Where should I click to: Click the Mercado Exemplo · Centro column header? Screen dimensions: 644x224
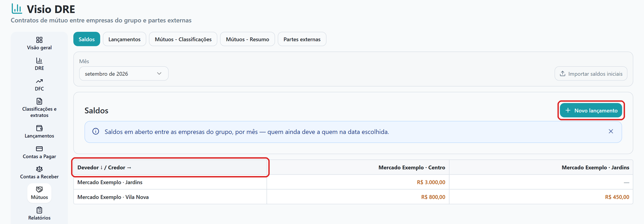(358, 167)
